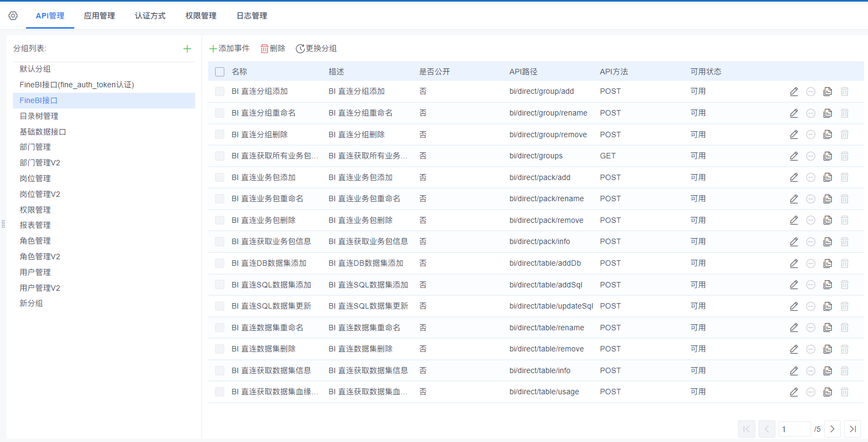The width and height of the screenshot is (868, 442).
Task: Click the minus-circle icon for BI 直连分组添加
Action: click(x=811, y=92)
